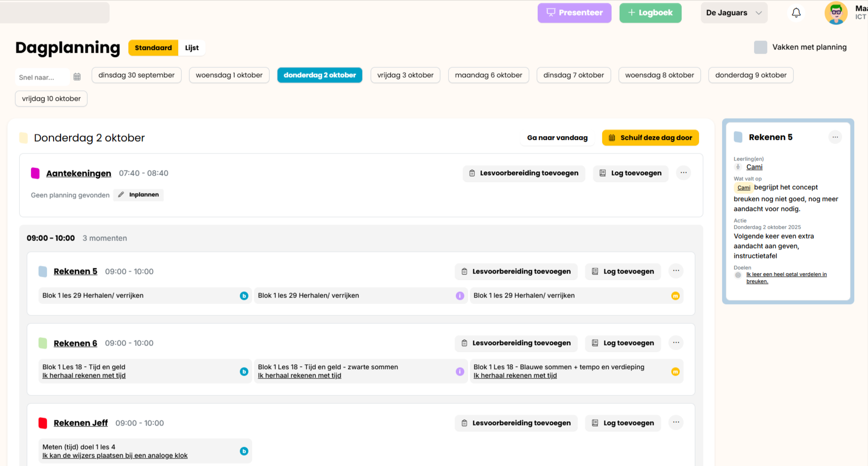Click the pencil Inplannen button

pyautogui.click(x=138, y=195)
